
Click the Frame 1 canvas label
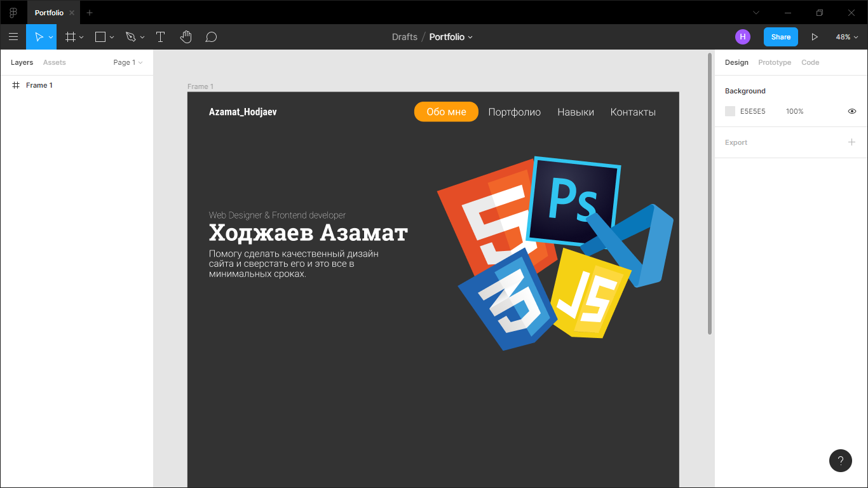200,86
